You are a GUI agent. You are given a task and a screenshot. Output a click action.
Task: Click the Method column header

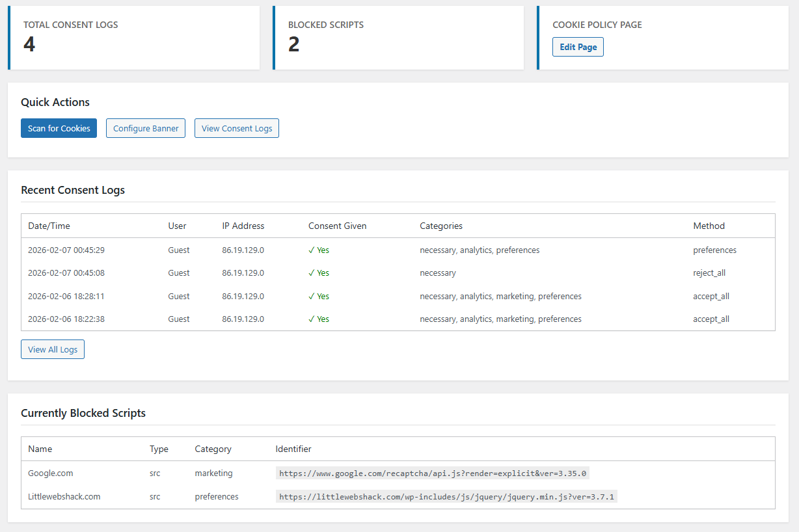tap(709, 226)
